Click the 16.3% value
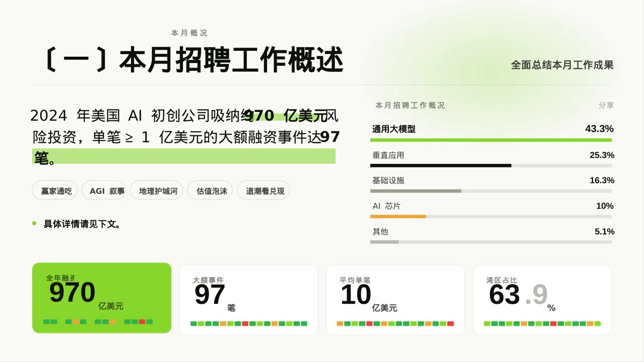This screenshot has height=362, width=644. click(602, 180)
